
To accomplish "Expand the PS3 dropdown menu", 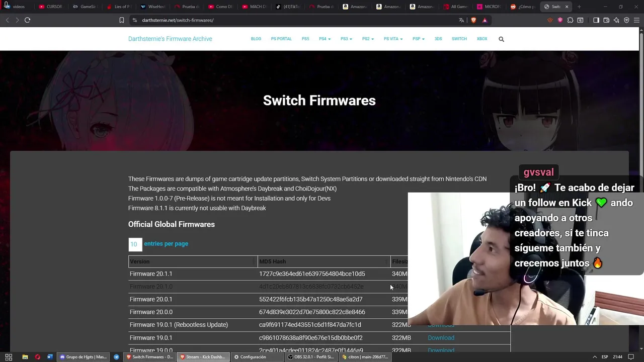I will [346, 39].
